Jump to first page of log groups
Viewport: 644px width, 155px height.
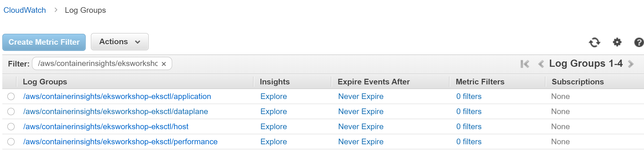pos(525,64)
